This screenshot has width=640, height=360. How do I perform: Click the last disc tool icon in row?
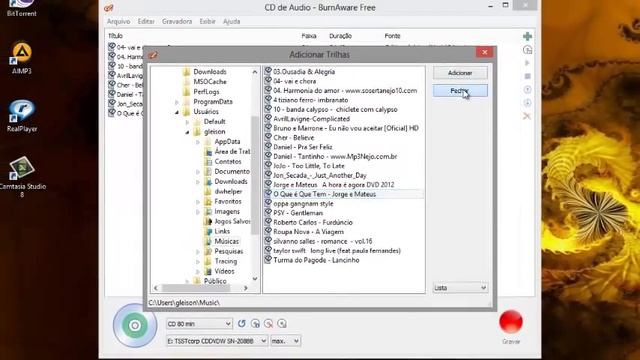click(x=282, y=324)
